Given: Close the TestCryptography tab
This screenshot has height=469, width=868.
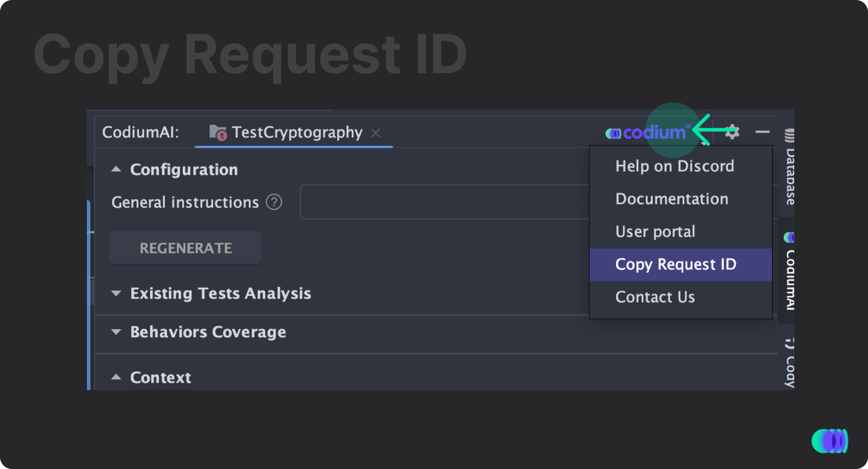Looking at the screenshot, I should click(375, 133).
